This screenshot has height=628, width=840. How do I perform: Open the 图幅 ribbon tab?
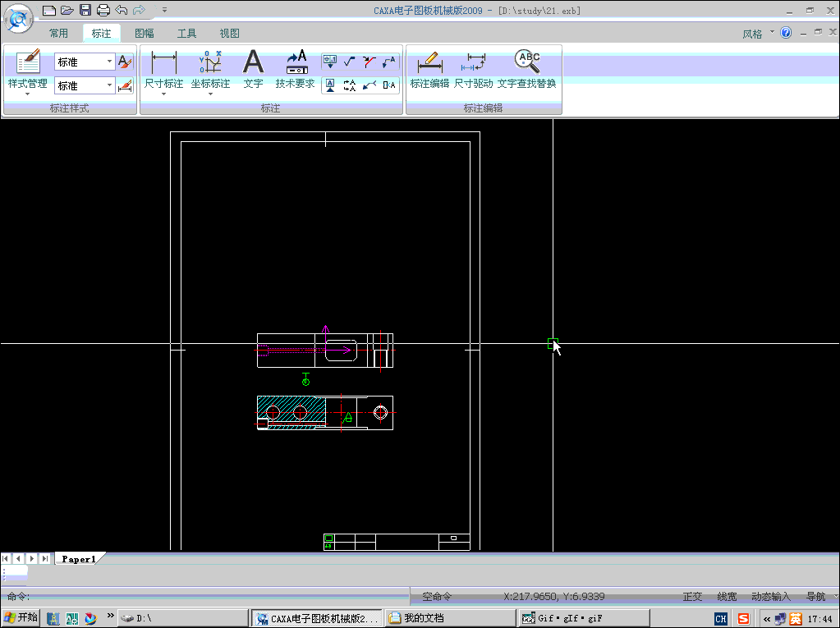click(145, 33)
